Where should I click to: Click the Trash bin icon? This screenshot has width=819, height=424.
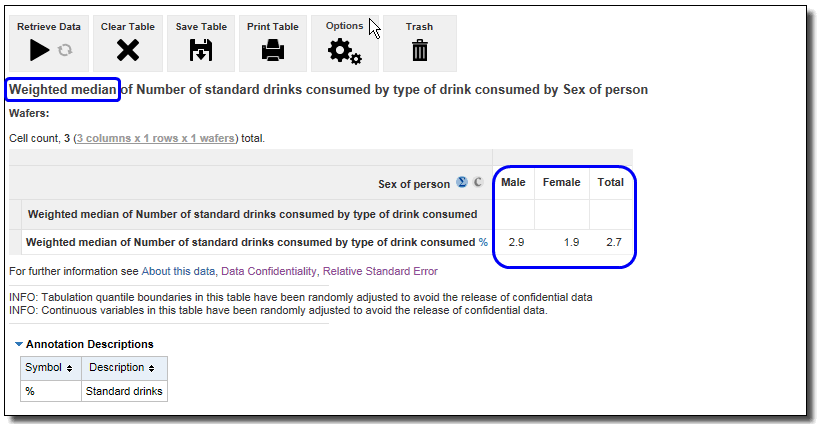click(420, 50)
